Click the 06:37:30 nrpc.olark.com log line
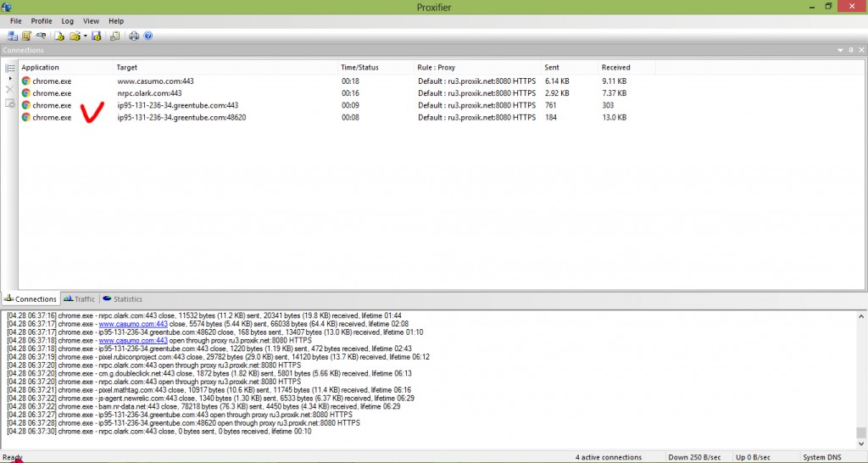The height and width of the screenshot is (463, 868). [x=159, y=431]
